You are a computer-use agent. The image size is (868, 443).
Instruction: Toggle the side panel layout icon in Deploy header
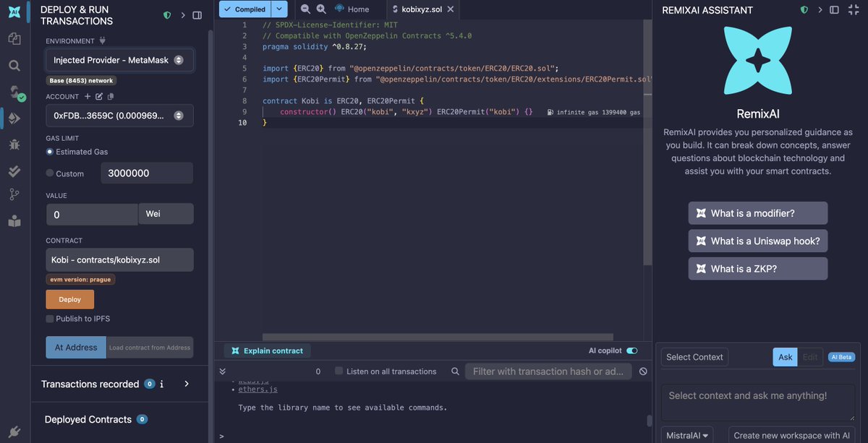pos(197,15)
